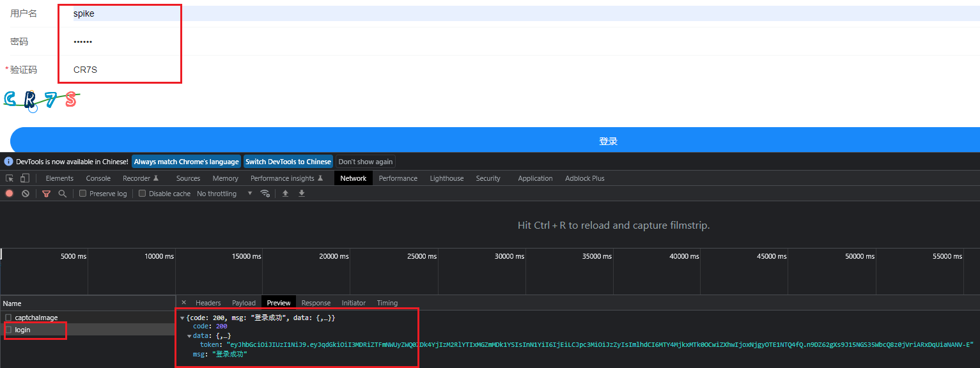
Task: Click the import HAR upload icon
Action: [285, 194]
